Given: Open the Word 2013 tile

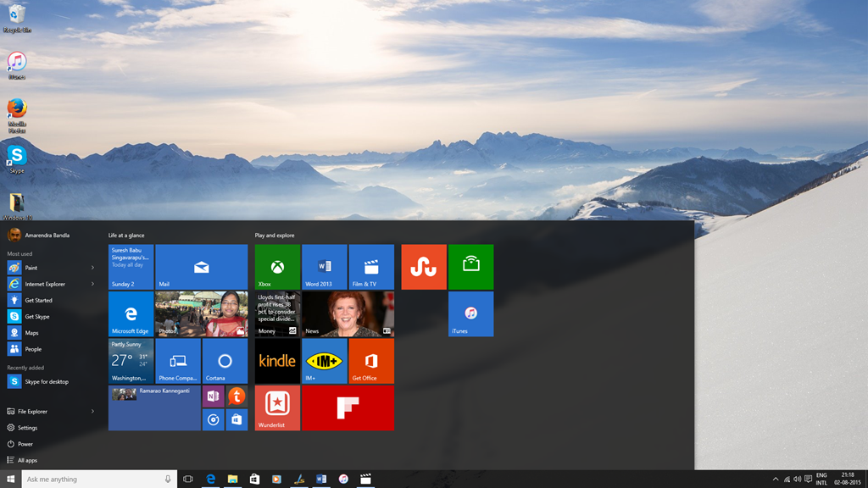Looking at the screenshot, I should pos(325,267).
